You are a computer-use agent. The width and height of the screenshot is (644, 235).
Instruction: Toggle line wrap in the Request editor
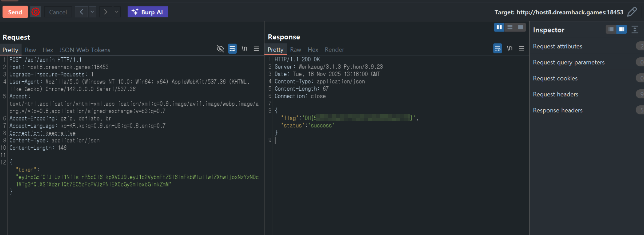click(232, 49)
